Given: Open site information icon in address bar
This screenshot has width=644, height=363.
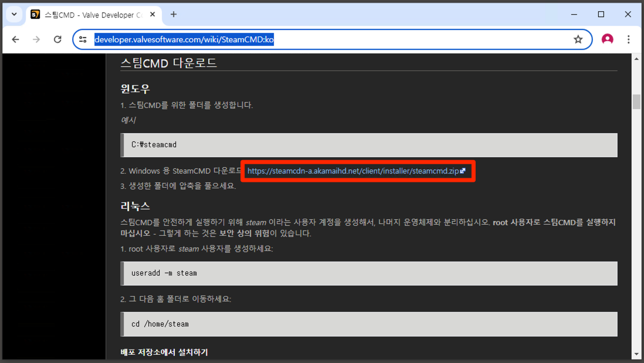Looking at the screenshot, I should pyautogui.click(x=83, y=39).
